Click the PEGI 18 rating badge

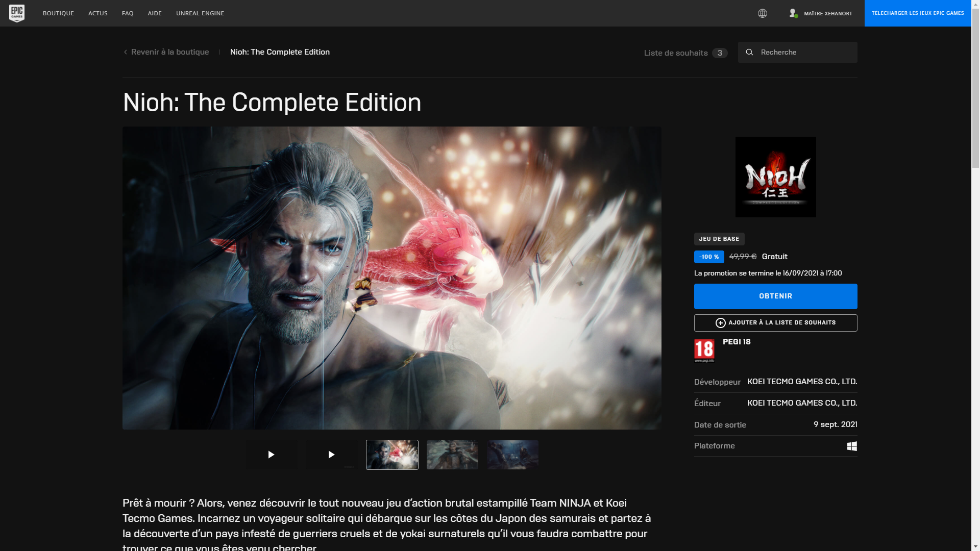point(704,350)
